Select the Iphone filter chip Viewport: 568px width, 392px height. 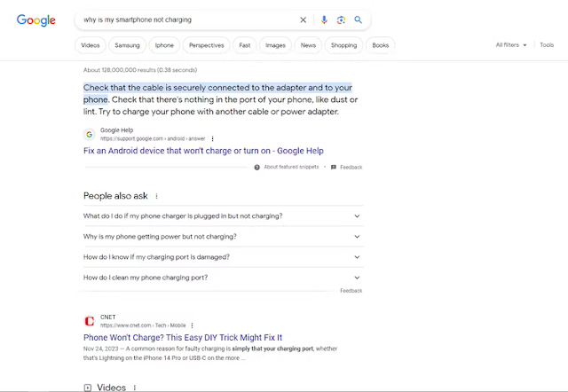[x=164, y=45]
